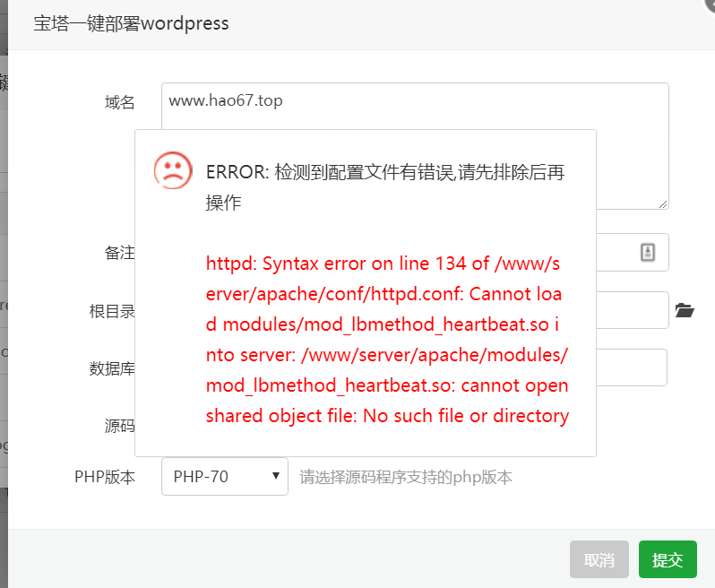Click the 根目录 path input field
This screenshot has width=715, height=588.
tap(633, 310)
